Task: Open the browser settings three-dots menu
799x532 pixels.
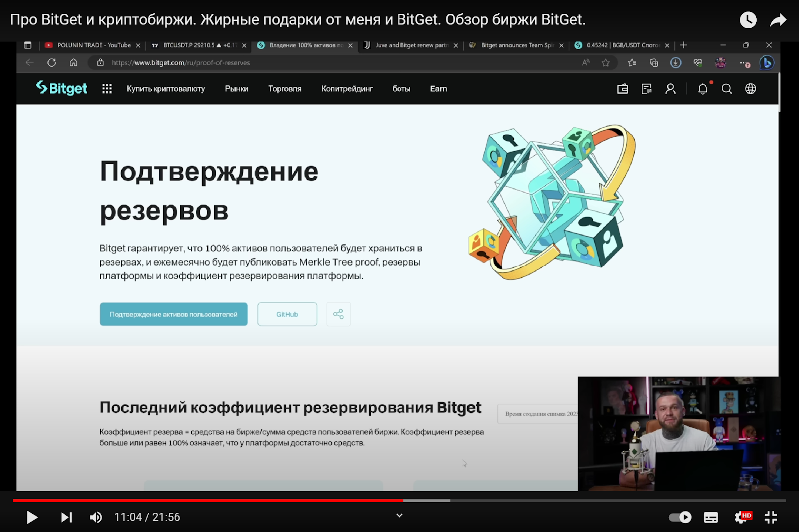Action: pos(745,63)
